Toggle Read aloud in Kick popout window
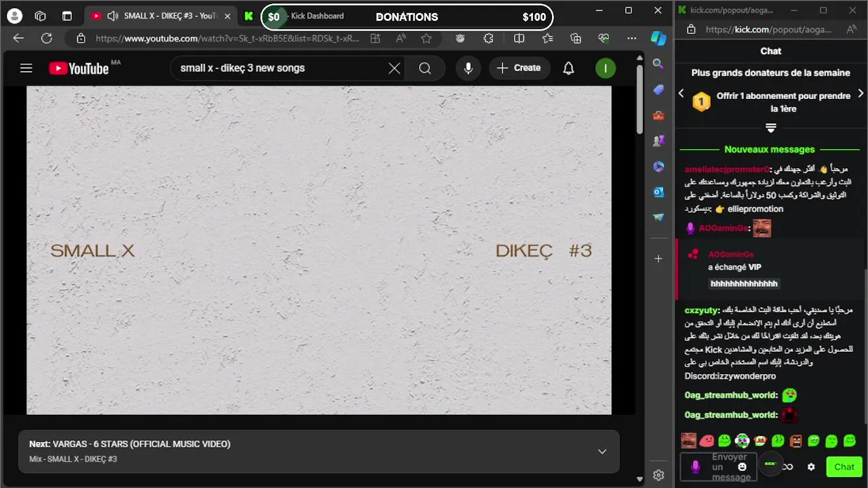This screenshot has height=488, width=868. 851,29
